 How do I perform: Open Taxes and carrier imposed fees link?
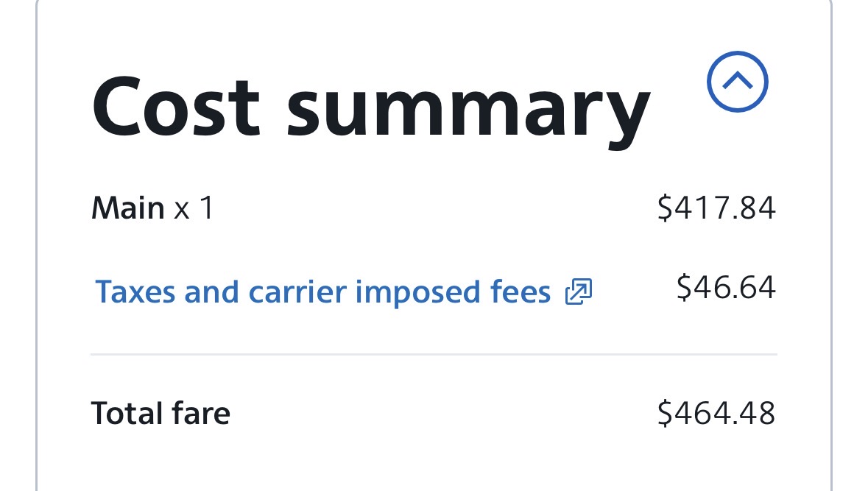click(x=322, y=292)
